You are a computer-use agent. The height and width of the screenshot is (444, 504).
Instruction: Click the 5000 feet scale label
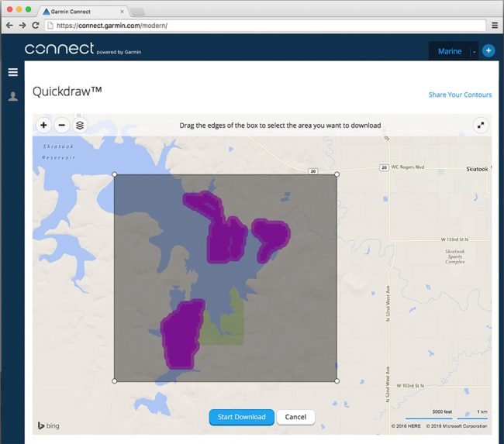(442, 411)
